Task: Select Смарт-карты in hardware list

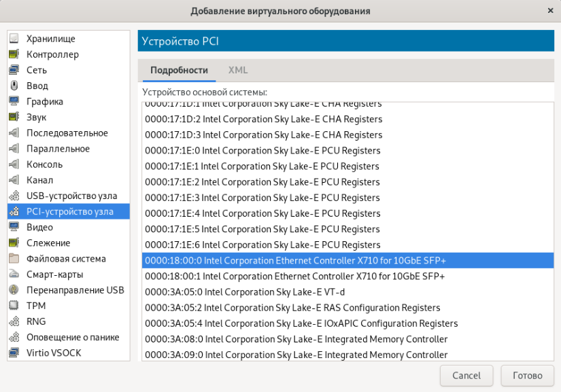Action: (54, 274)
